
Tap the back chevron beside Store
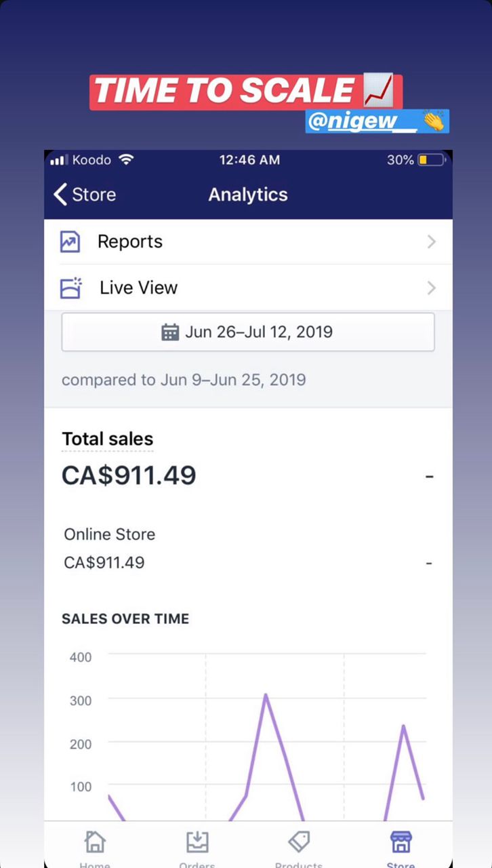61,195
